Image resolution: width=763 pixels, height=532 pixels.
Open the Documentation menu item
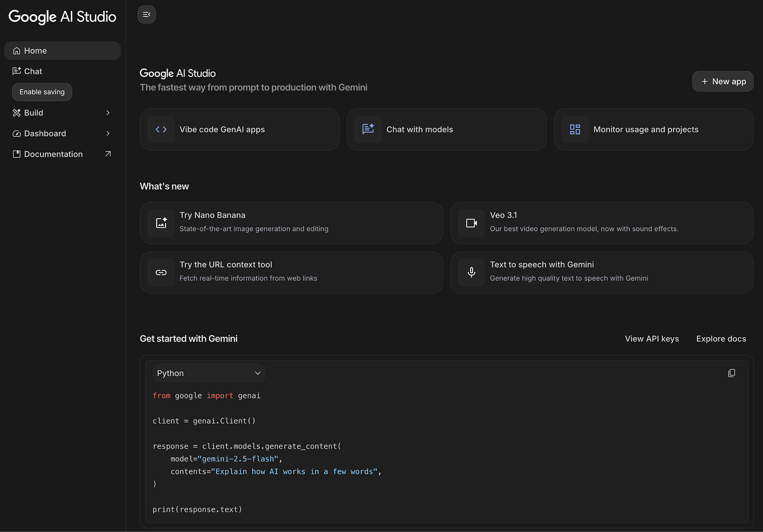click(62, 154)
